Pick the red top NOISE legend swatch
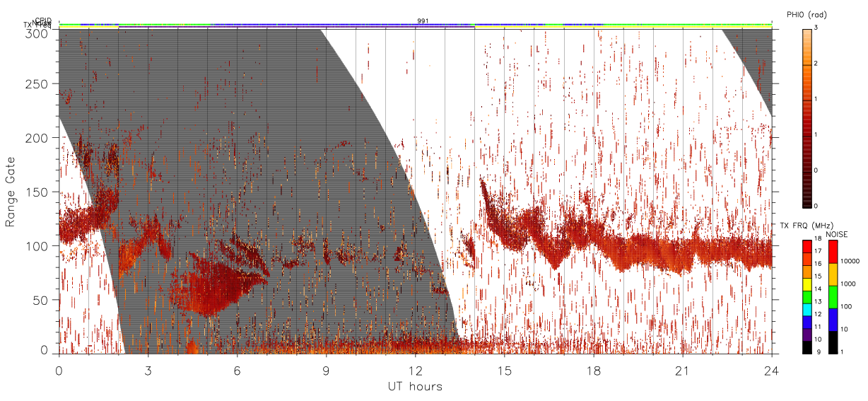Image resolution: width=868 pixels, height=401 pixels. (833, 252)
